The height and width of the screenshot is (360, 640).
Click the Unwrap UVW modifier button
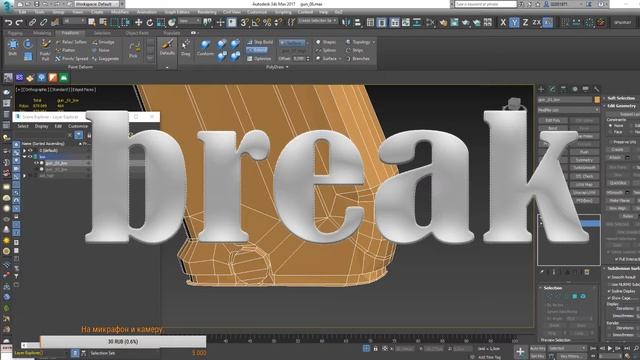pyautogui.click(x=584, y=193)
